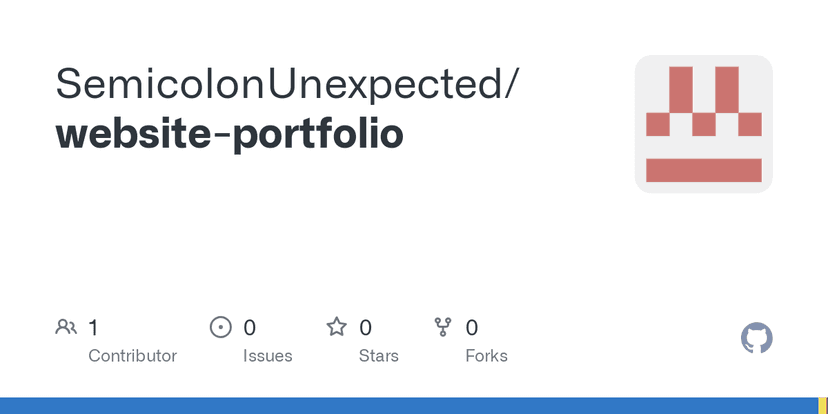
Task: Click the Forks branch icon
Action: pos(443,327)
